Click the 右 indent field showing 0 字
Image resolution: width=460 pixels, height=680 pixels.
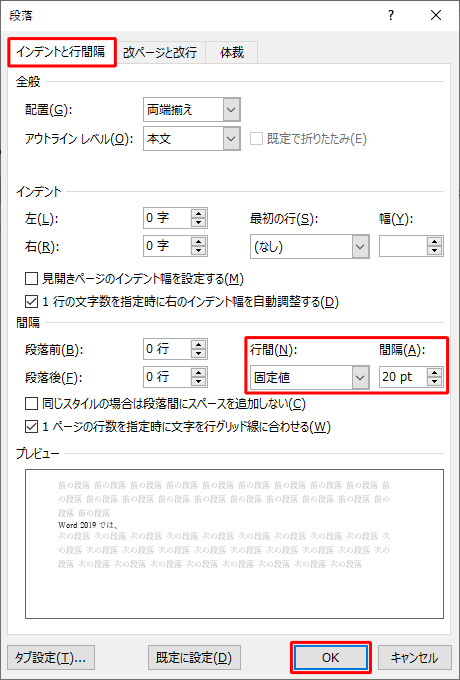point(167,246)
